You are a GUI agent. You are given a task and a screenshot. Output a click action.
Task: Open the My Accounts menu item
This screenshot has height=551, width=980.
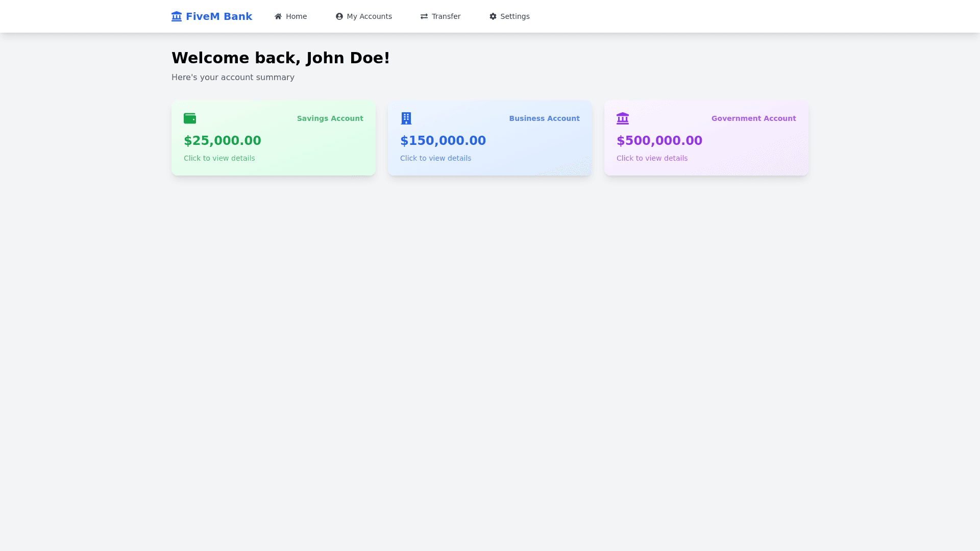click(x=363, y=16)
